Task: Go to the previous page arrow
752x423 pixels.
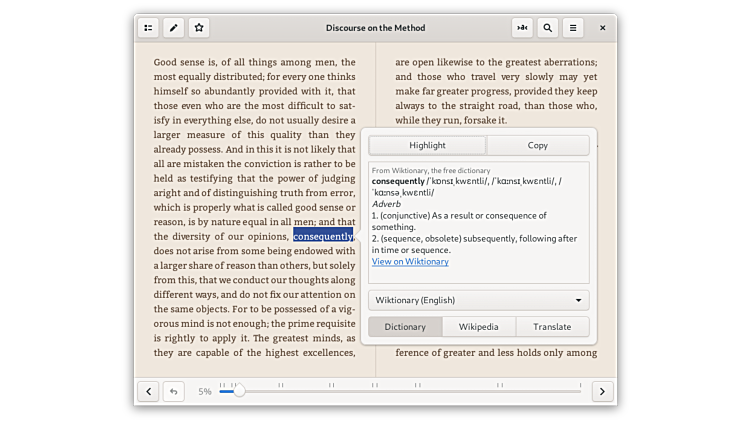Action: coord(148,391)
